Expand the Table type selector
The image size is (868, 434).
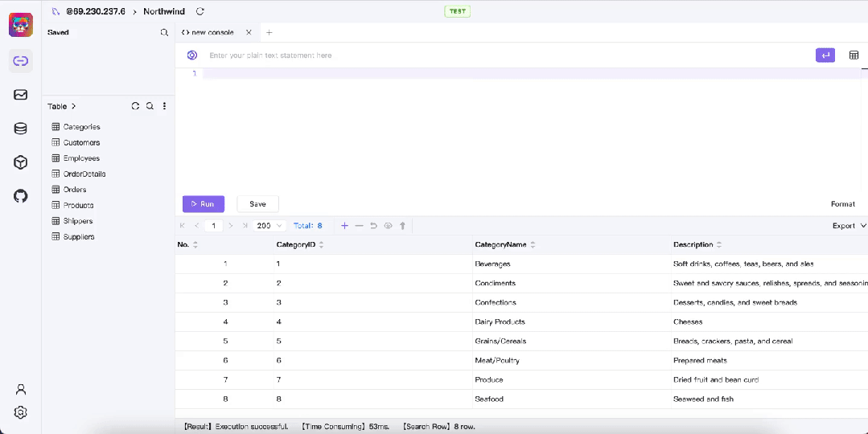pyautogui.click(x=61, y=106)
